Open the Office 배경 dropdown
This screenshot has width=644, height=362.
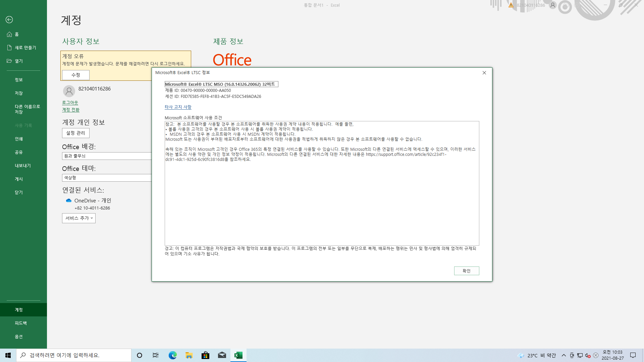pos(107,156)
